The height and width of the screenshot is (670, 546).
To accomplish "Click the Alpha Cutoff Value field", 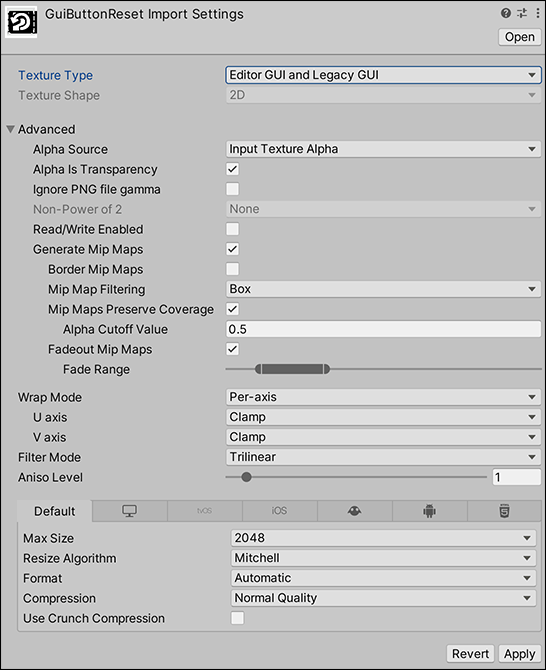I will 383,329.
